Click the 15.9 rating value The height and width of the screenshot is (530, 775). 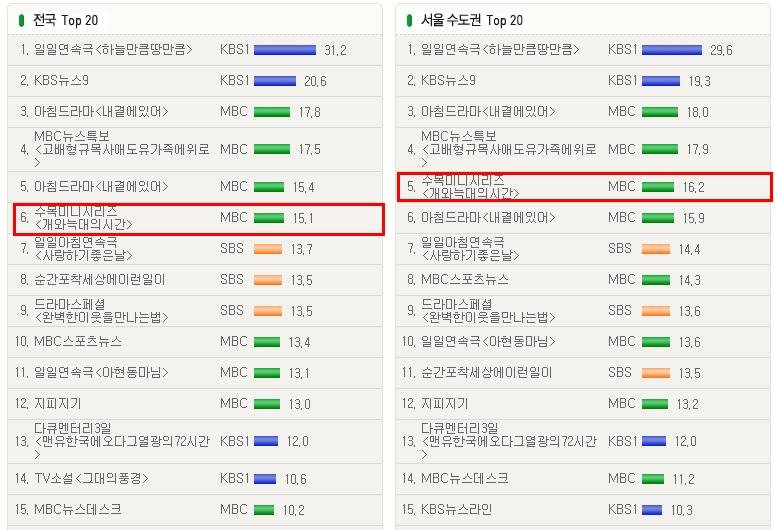(x=693, y=218)
